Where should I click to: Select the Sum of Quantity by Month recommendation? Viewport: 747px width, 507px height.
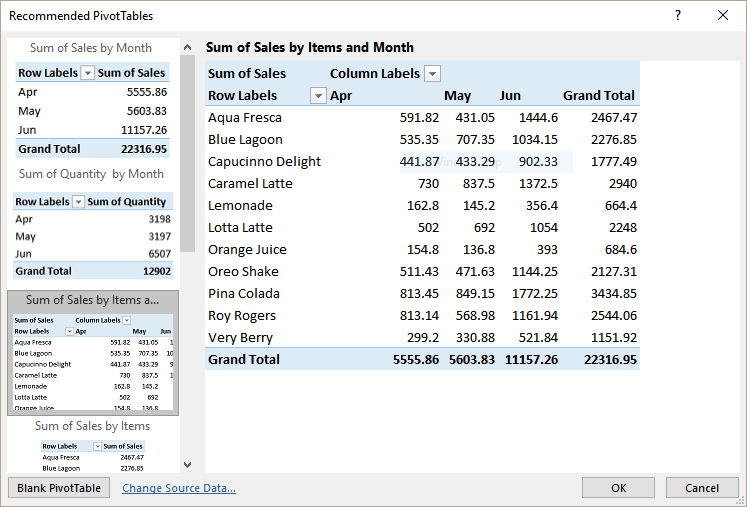93,223
